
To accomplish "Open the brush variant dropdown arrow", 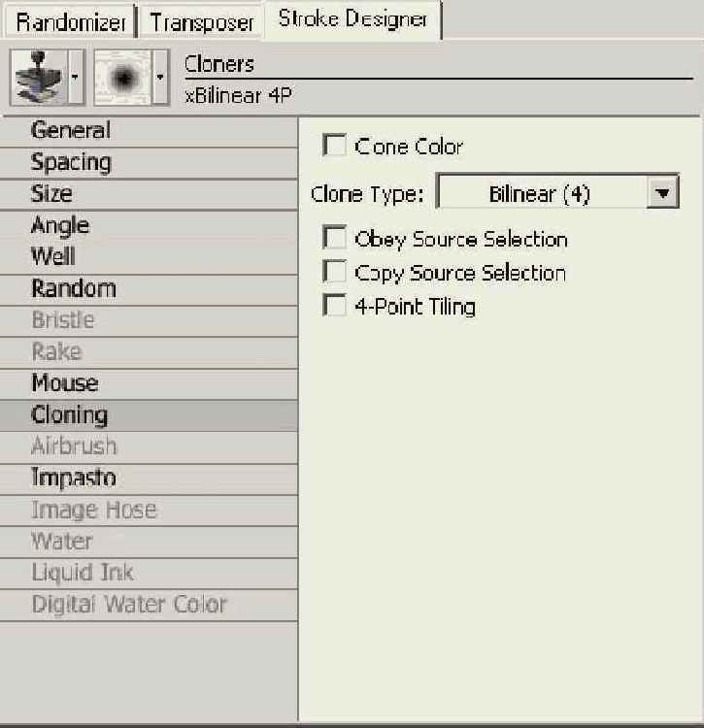I will coord(160,78).
